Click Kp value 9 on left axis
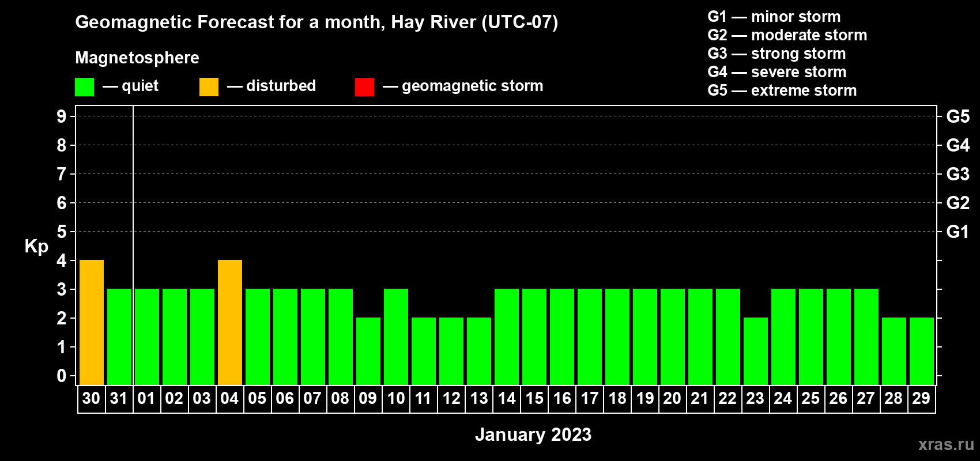This screenshot has height=461, width=980. (62, 116)
